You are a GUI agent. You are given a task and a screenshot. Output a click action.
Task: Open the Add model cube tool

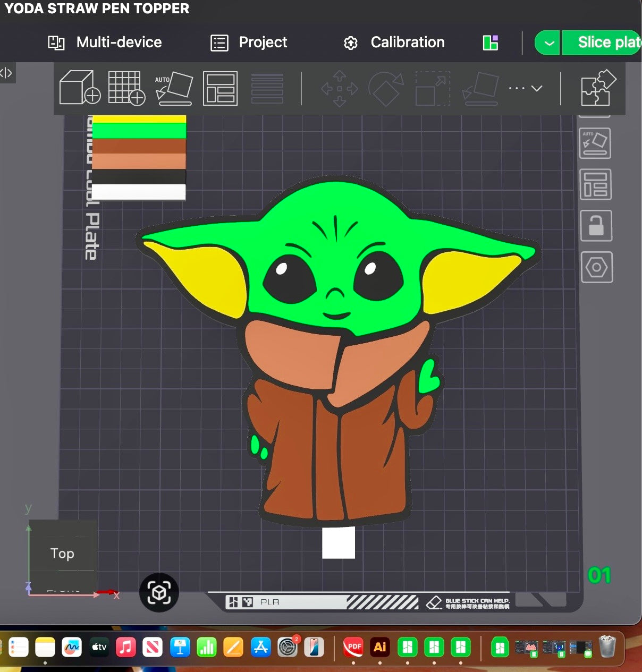80,88
